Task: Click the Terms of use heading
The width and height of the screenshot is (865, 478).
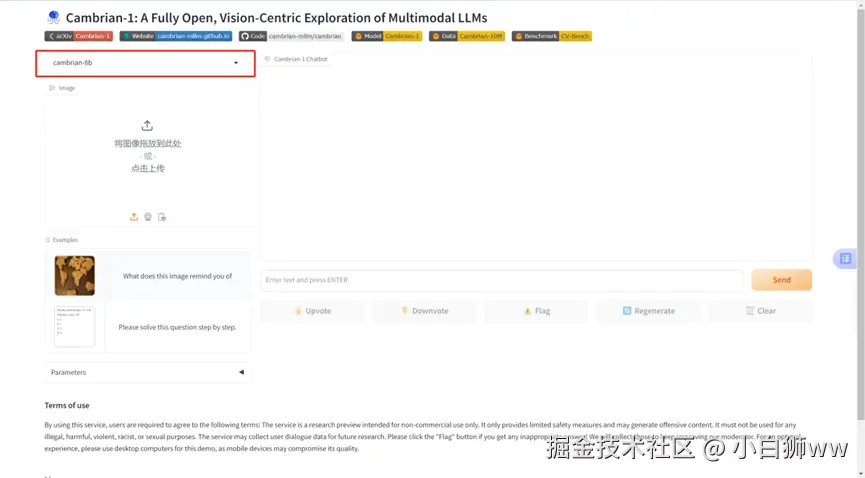Action: tap(67, 405)
